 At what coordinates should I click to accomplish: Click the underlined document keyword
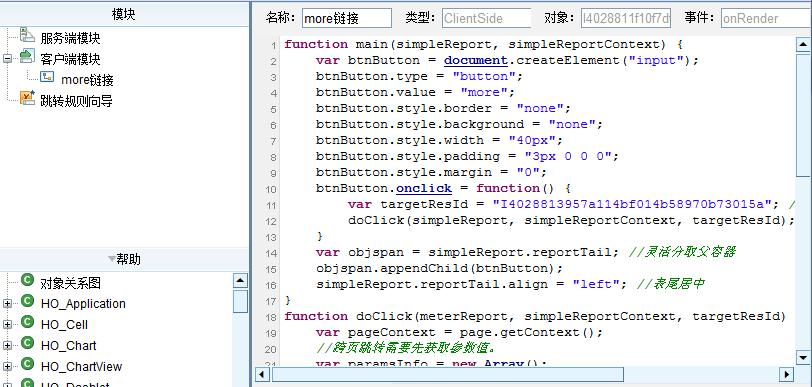[476, 60]
